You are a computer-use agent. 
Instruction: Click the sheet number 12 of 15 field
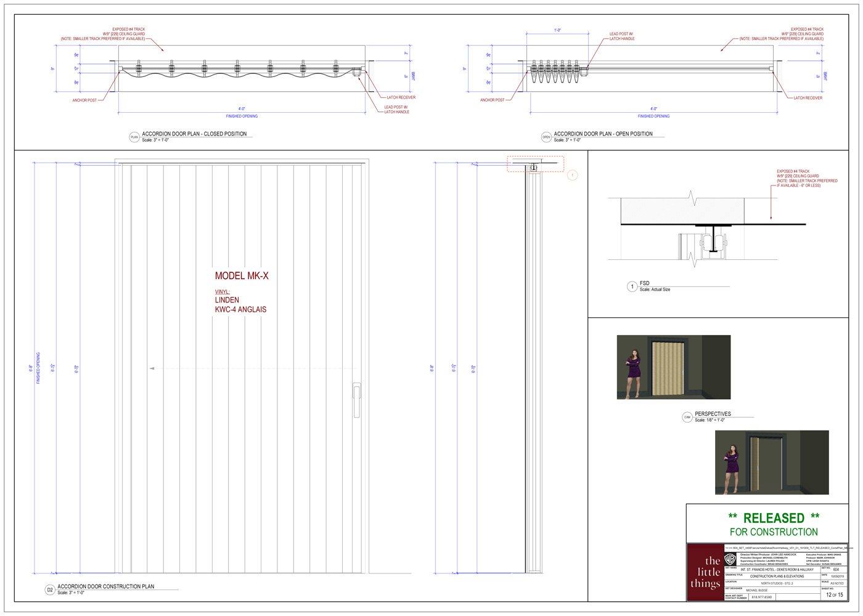point(834,595)
